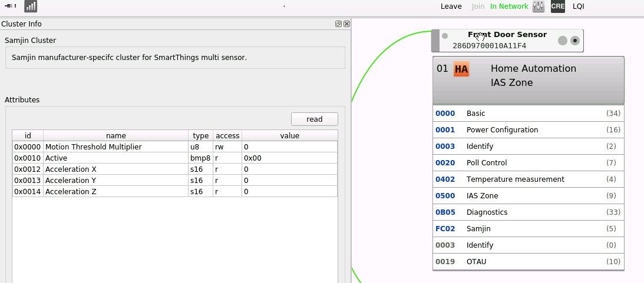Click the signal strength bars icon

point(31,6)
